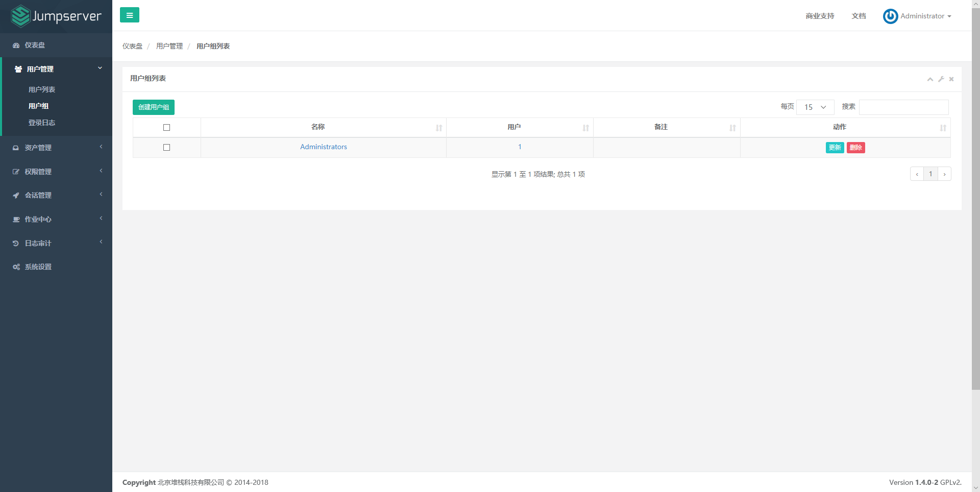Open the 文档 link in header
The image size is (980, 492).
(859, 16)
